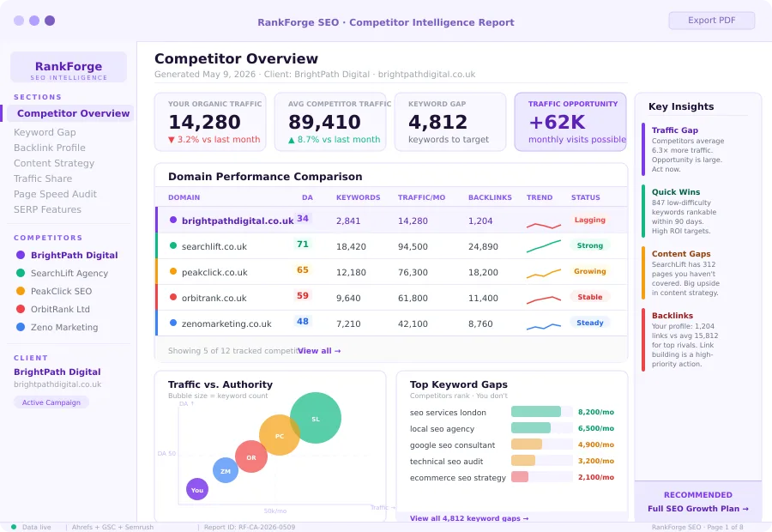Click local seo agency keyword bar
Screen dimensions: 772x532
(x=541, y=428)
